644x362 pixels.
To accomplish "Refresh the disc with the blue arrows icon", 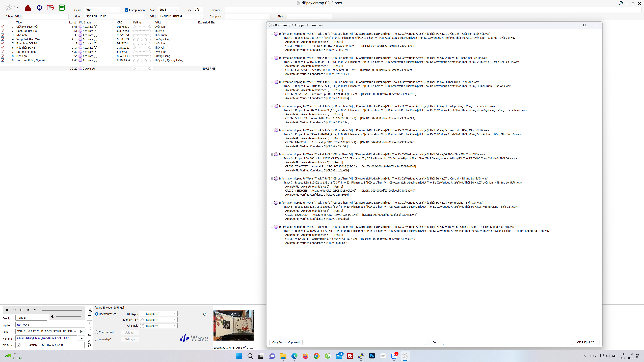I will point(39,8).
